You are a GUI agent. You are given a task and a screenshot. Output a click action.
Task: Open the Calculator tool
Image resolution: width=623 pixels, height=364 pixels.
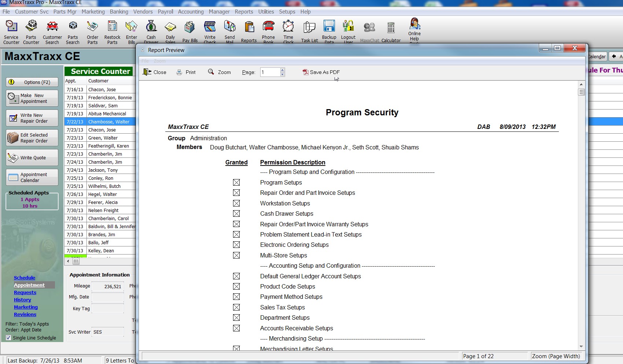click(x=391, y=32)
